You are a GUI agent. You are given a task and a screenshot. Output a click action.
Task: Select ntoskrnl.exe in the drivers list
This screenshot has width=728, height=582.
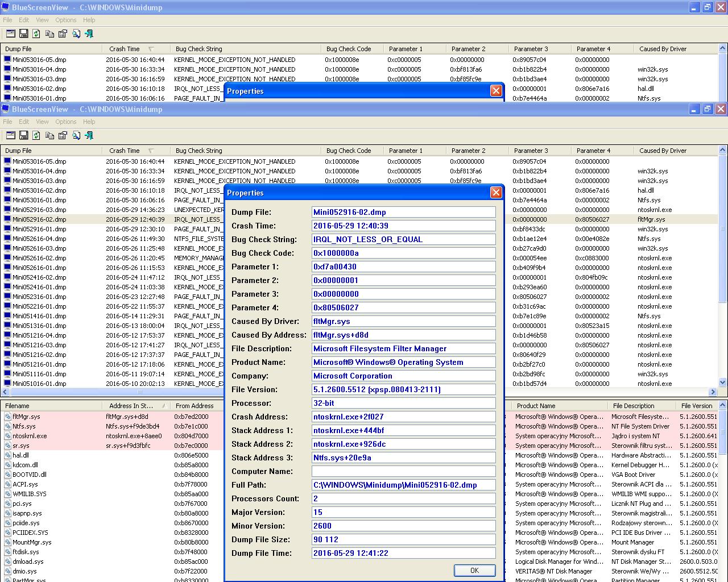coord(30,436)
